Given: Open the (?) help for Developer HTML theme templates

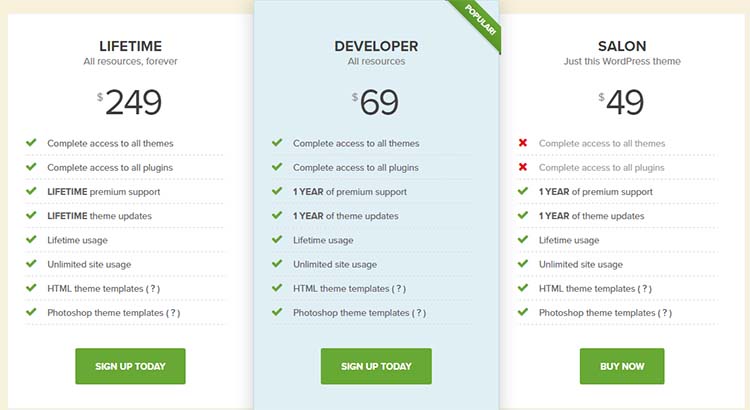Looking at the screenshot, I should tap(399, 288).
